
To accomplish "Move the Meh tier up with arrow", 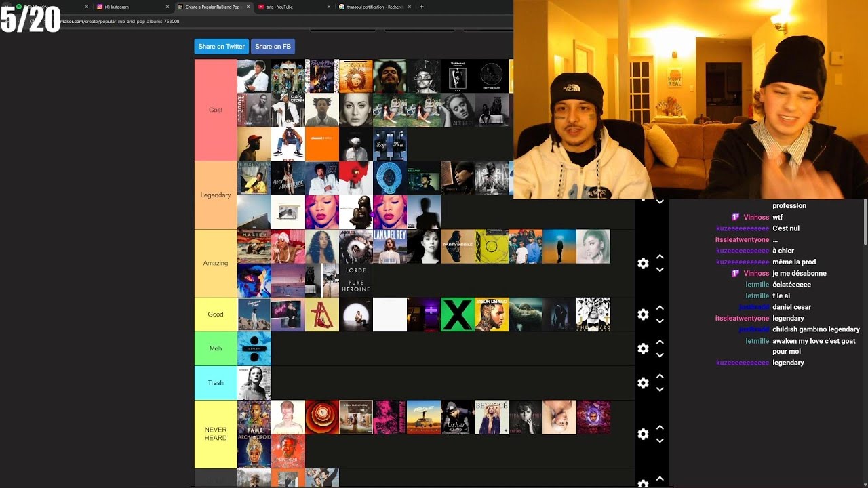I will pos(660,342).
